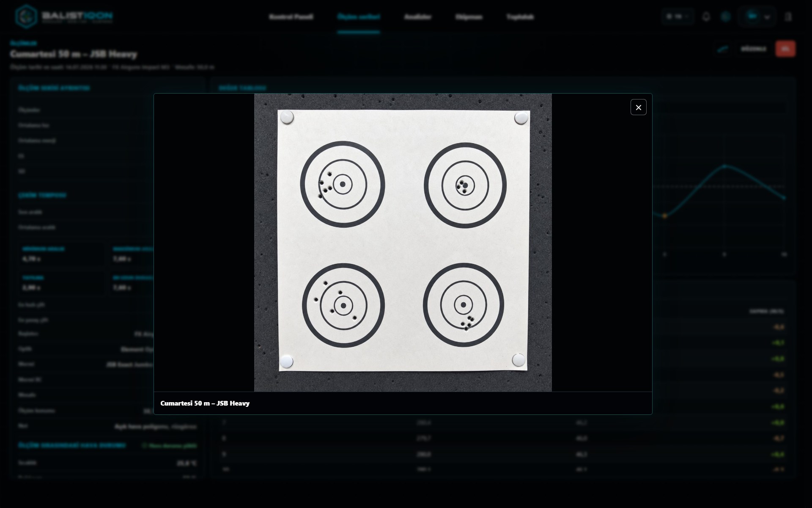The image size is (812, 508).
Task: Open the vertical dots menu in header
Action: (x=788, y=17)
